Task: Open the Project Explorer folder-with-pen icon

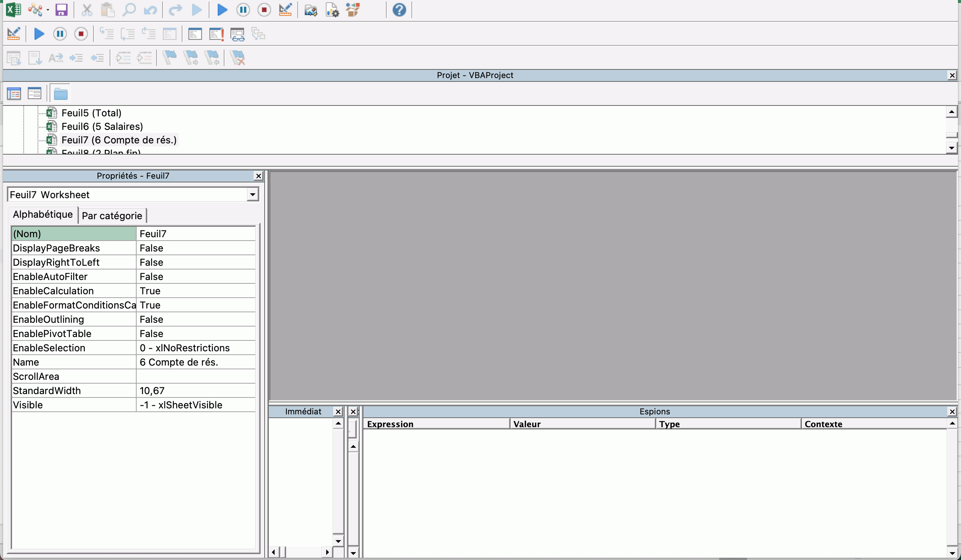Action: pyautogui.click(x=310, y=10)
